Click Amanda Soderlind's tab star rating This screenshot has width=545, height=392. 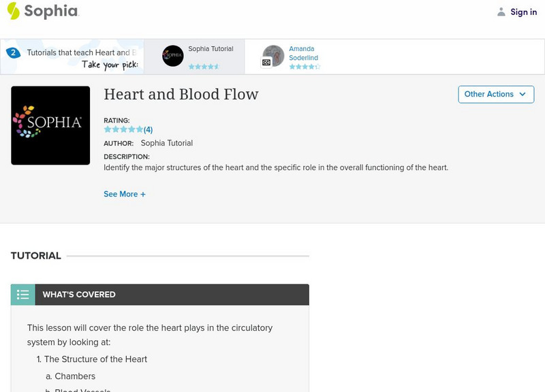(304, 67)
